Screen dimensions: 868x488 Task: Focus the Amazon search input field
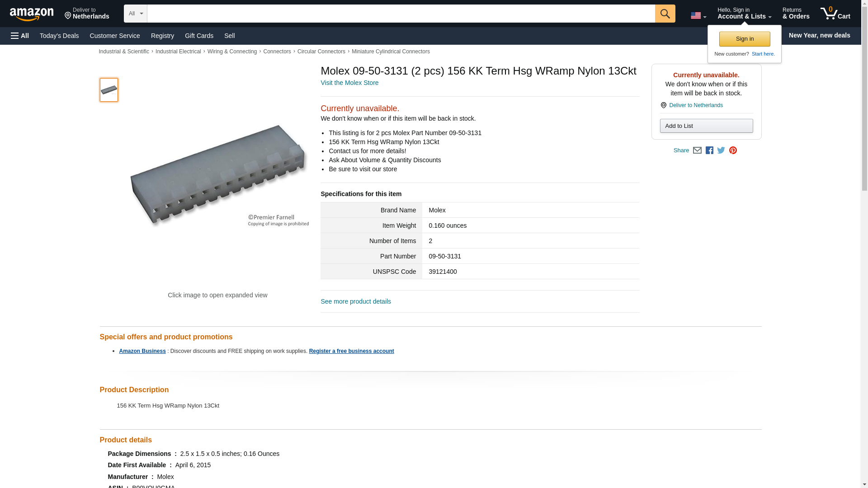(401, 14)
